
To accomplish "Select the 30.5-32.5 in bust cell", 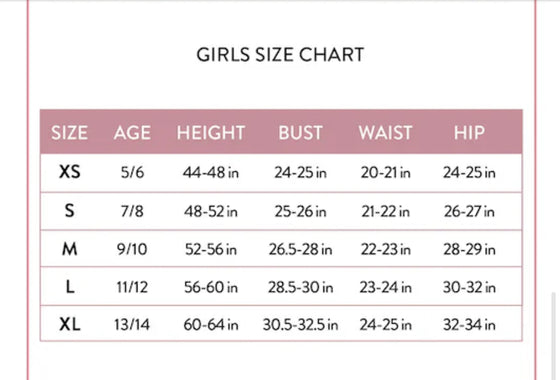I will (300, 325).
